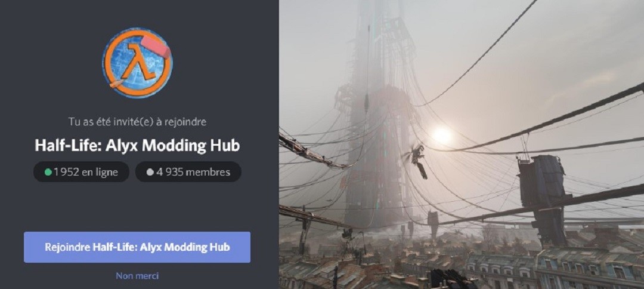The height and width of the screenshot is (289, 644).
Task: Click the Tu as été invité(e) à rejoindre text
Action: 137,122
